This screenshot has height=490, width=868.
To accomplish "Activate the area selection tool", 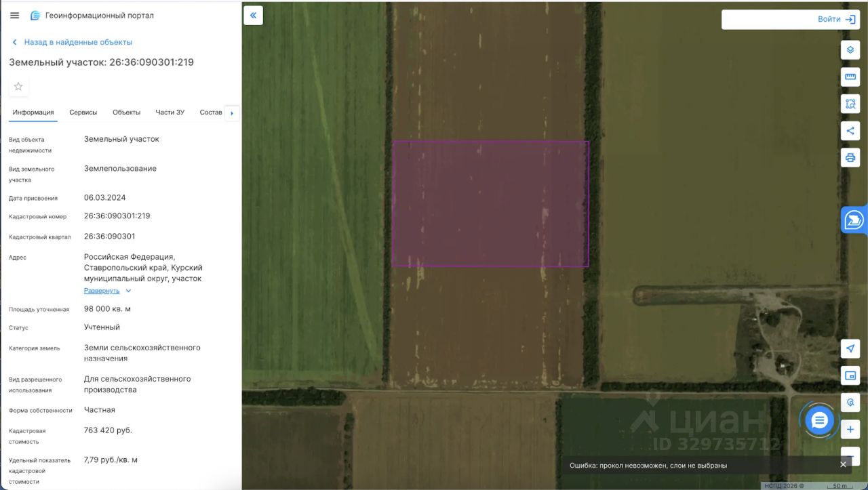I will coord(850,104).
